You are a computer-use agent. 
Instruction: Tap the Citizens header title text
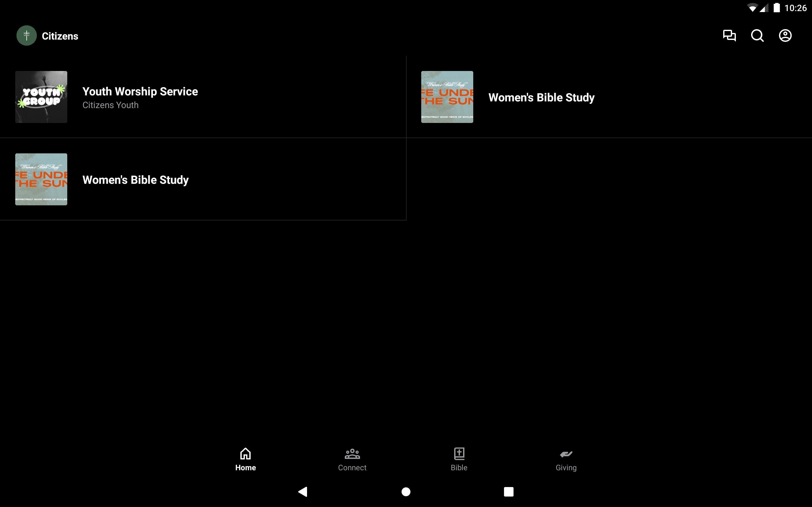pos(60,36)
